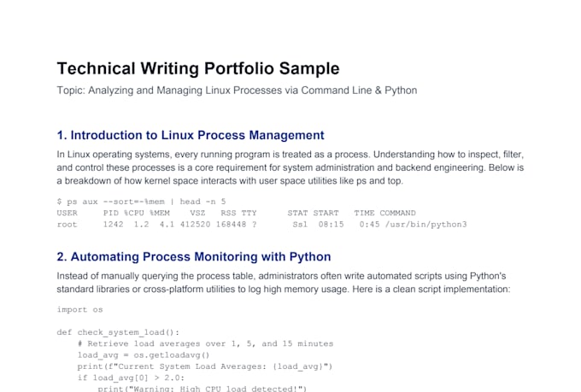The width and height of the screenshot is (581, 392).
Task: Click the line beginning 'a breakdown of how kernel'
Action: coord(230,181)
